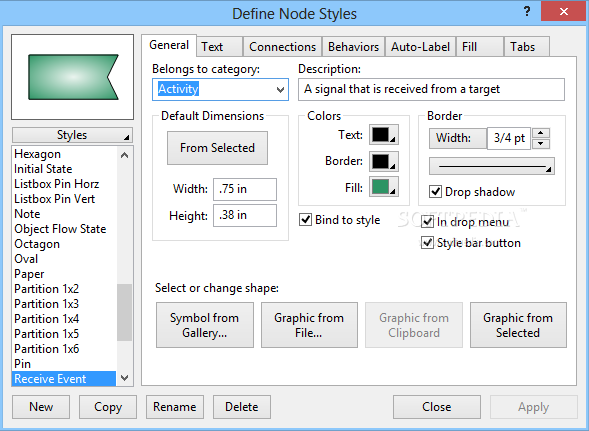Select Initial State style
This screenshot has width=589, height=431.
tap(64, 169)
